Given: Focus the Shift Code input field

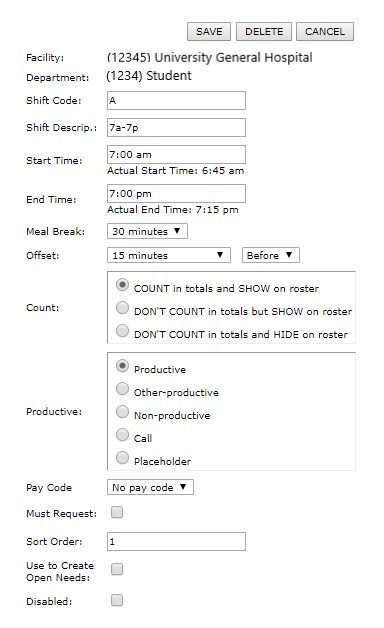Looking at the screenshot, I should [x=176, y=101].
